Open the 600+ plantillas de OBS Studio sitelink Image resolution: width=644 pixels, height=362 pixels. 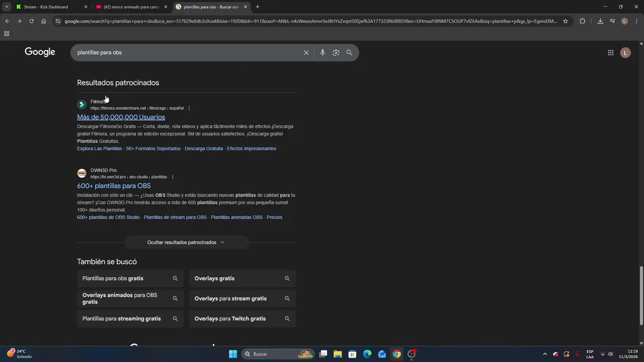108,218
